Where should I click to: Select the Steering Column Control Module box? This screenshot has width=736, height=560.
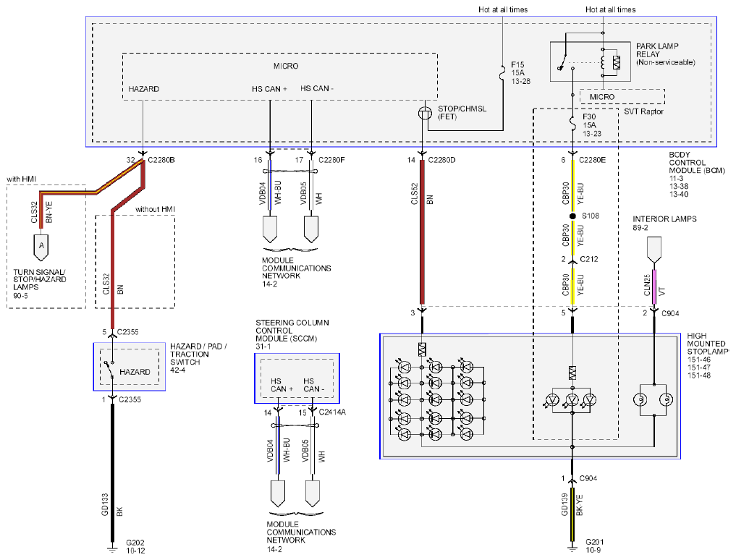coord(297,378)
